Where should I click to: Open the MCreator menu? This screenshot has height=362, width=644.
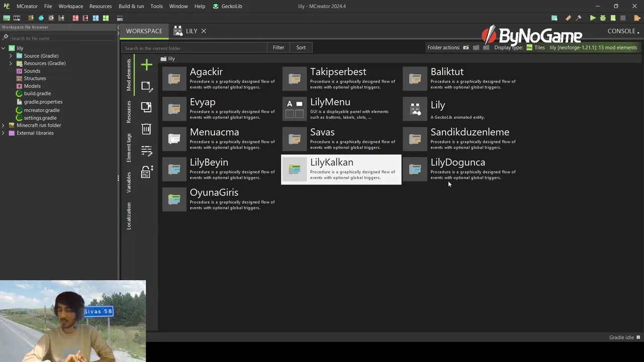pos(27,6)
